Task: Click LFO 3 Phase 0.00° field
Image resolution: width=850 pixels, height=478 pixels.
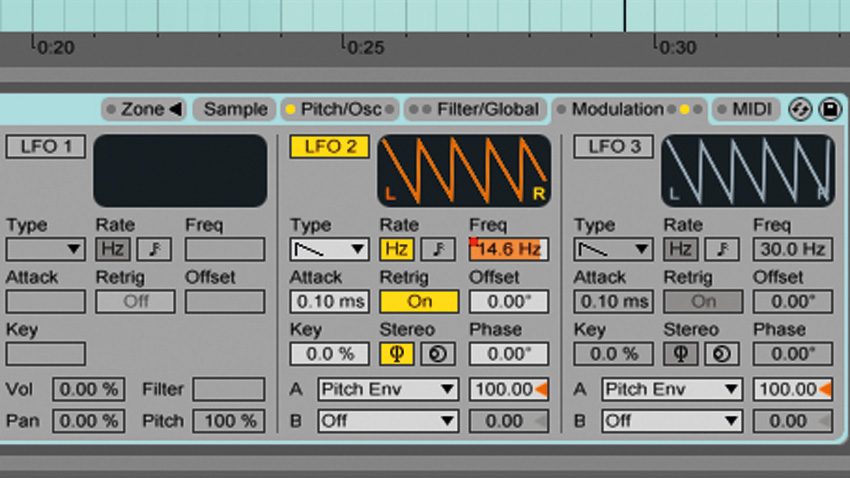Action: [x=793, y=354]
